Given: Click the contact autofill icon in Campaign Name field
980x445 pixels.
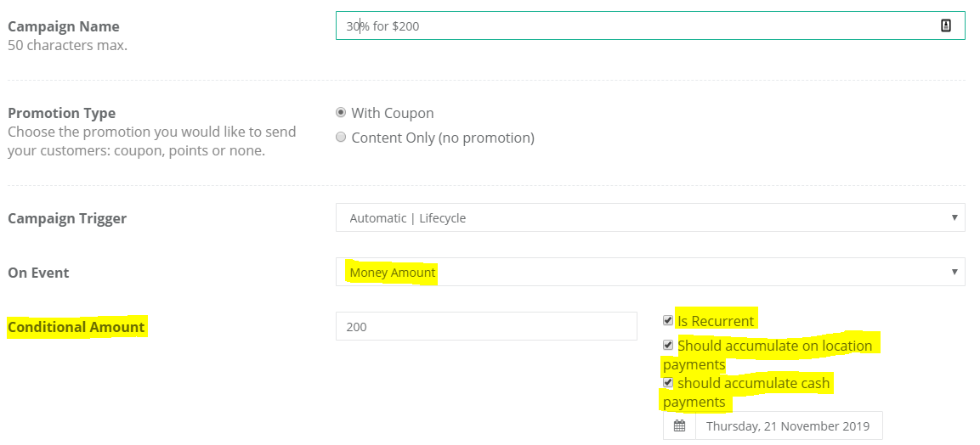Looking at the screenshot, I should [946, 25].
